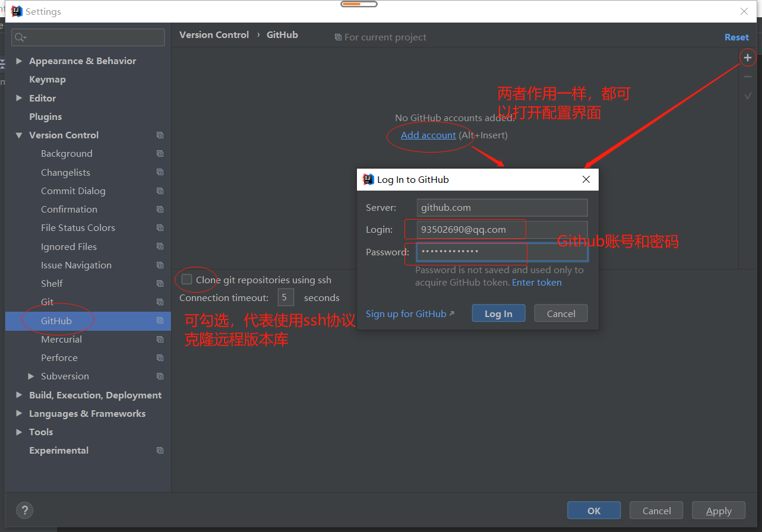Click Enter token link
Viewport: 762px width, 532px height.
click(x=537, y=282)
